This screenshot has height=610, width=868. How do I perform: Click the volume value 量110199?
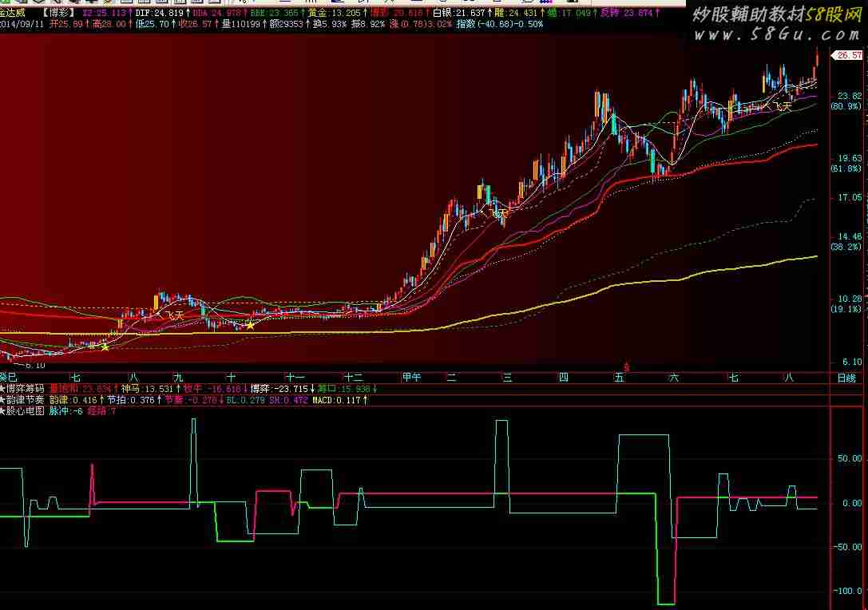241,25
